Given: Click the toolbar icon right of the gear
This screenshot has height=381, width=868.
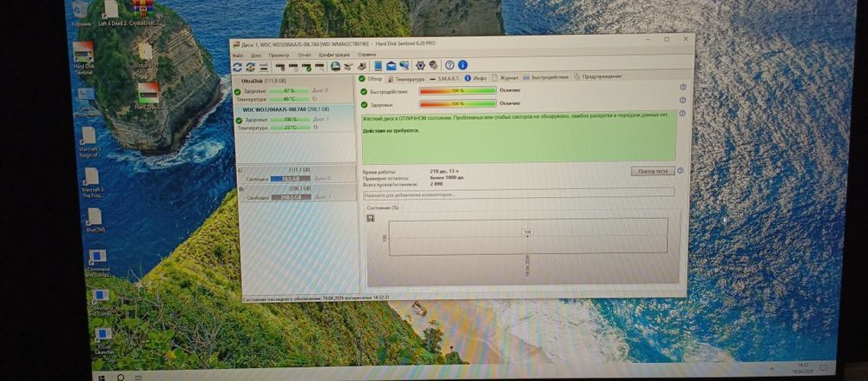Looking at the screenshot, I should (433, 65).
